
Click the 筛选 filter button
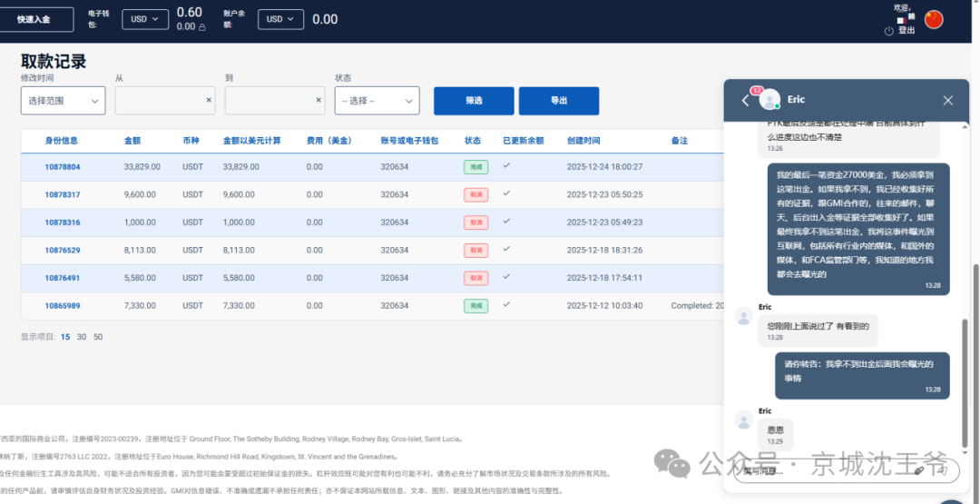pos(474,101)
